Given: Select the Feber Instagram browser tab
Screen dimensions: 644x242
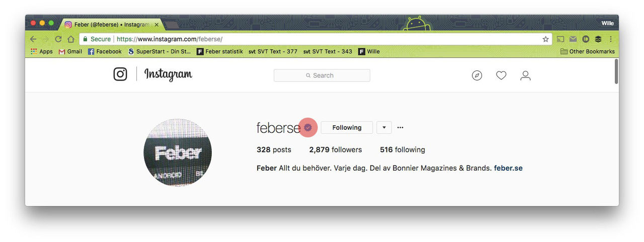Looking at the screenshot, I should pyautogui.click(x=111, y=24).
